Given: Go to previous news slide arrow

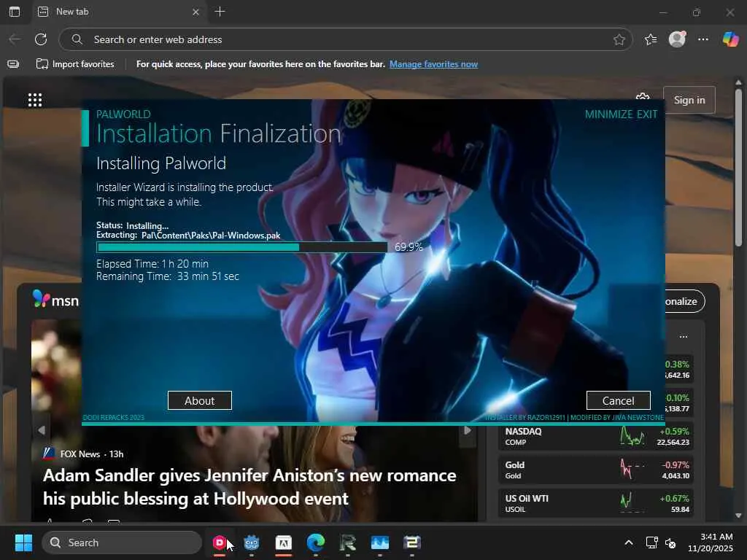Looking at the screenshot, I should pos(42,430).
